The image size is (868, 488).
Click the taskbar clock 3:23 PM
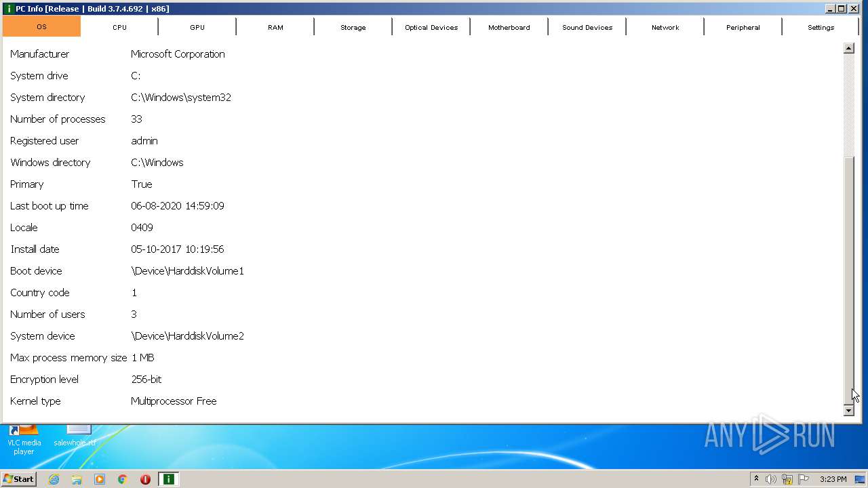click(x=833, y=479)
